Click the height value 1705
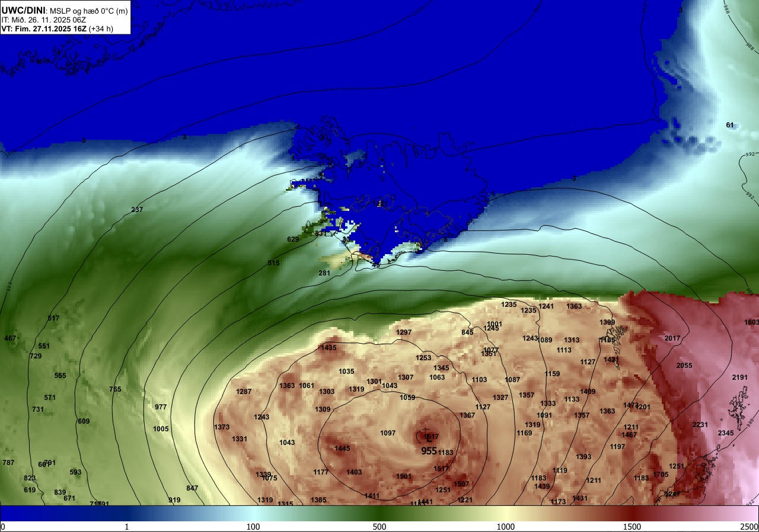Image resolution: width=759 pixels, height=532 pixels. coord(661,475)
